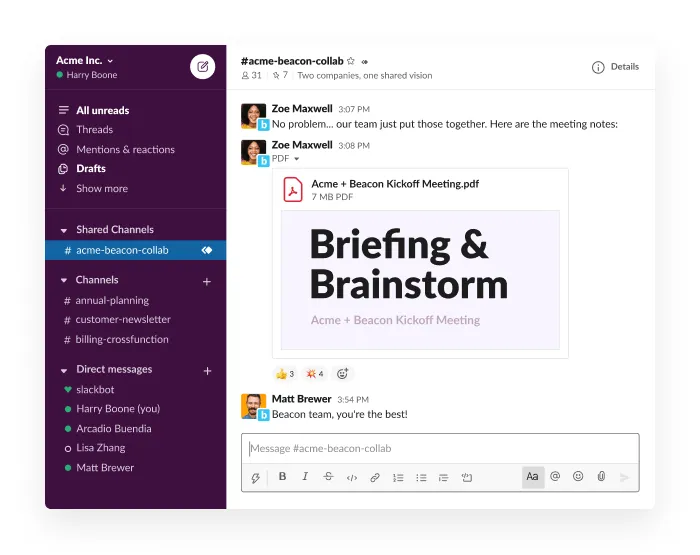Start a new direct message with plus

coord(207,371)
